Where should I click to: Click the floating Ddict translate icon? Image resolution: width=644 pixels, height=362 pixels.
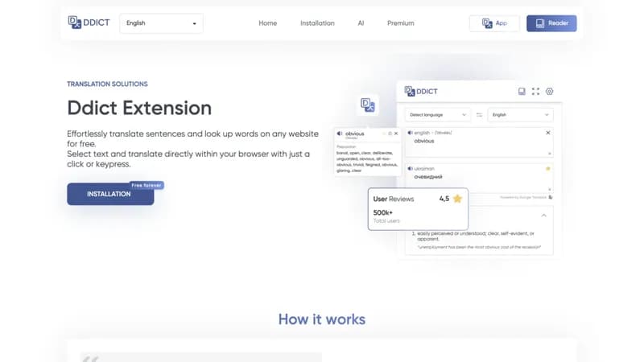(x=368, y=105)
